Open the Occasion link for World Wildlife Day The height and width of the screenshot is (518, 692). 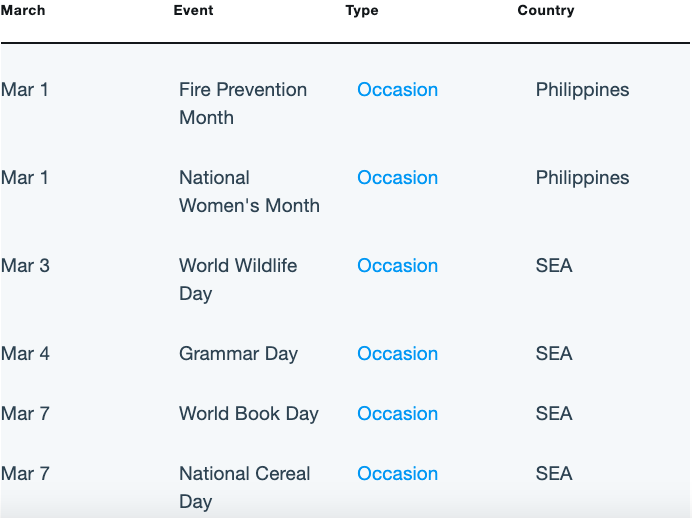[397, 266]
